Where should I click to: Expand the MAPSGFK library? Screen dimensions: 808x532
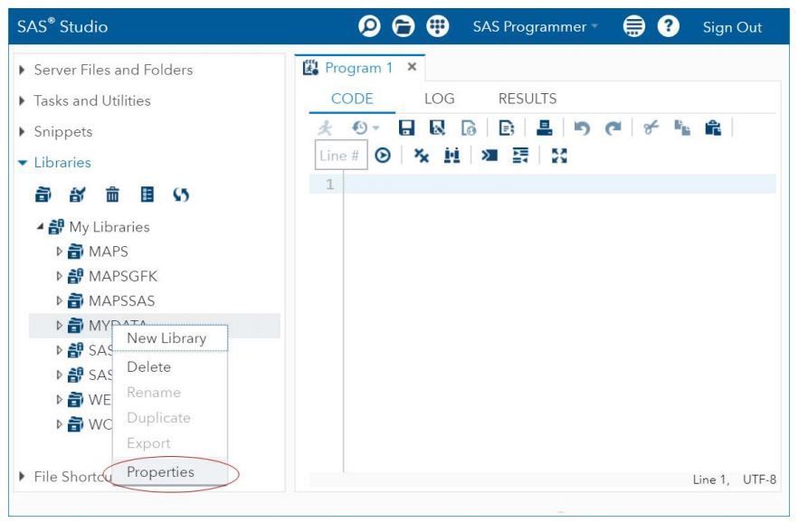[x=59, y=276]
